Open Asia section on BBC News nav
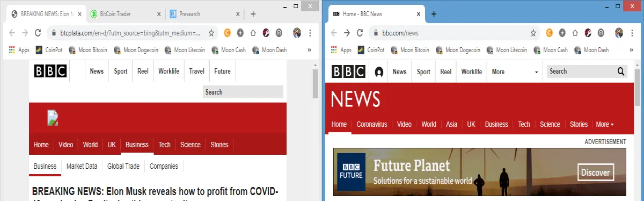644x201 pixels. [452, 124]
